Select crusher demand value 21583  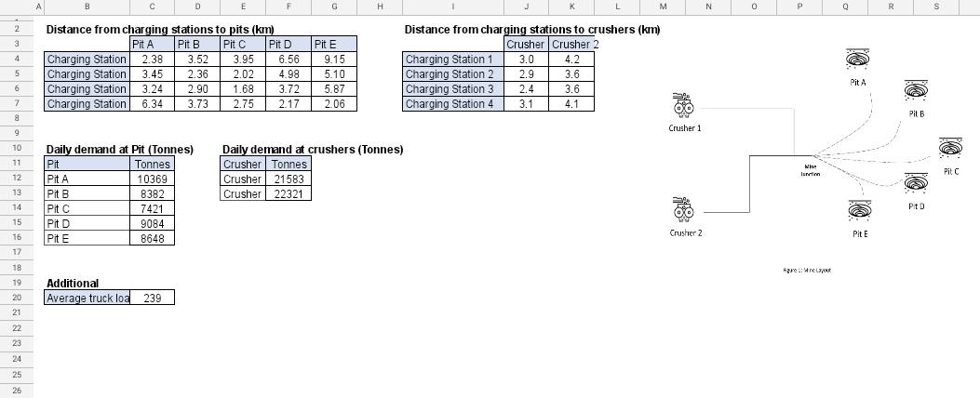289,179
